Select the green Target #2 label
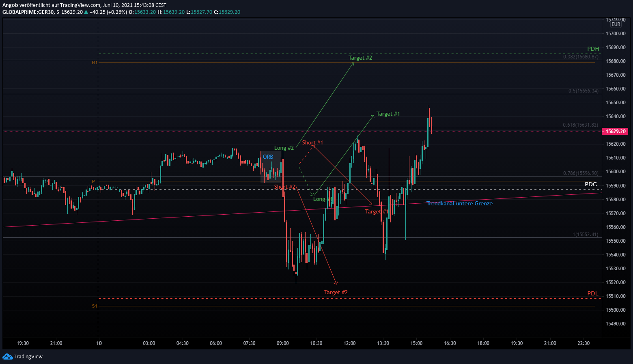 pyautogui.click(x=360, y=58)
